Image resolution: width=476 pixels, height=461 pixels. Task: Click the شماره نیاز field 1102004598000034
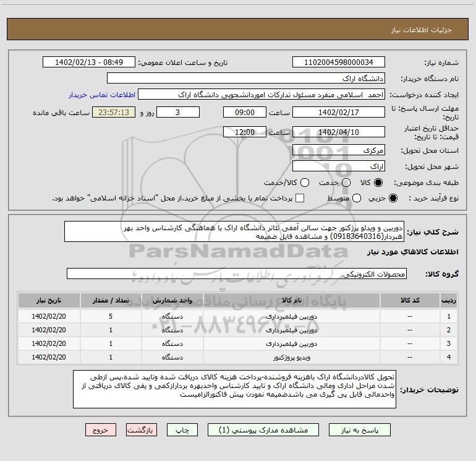[x=339, y=62]
